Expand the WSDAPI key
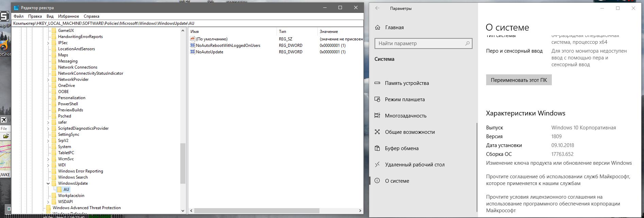644x218 pixels. pyautogui.click(x=48, y=202)
